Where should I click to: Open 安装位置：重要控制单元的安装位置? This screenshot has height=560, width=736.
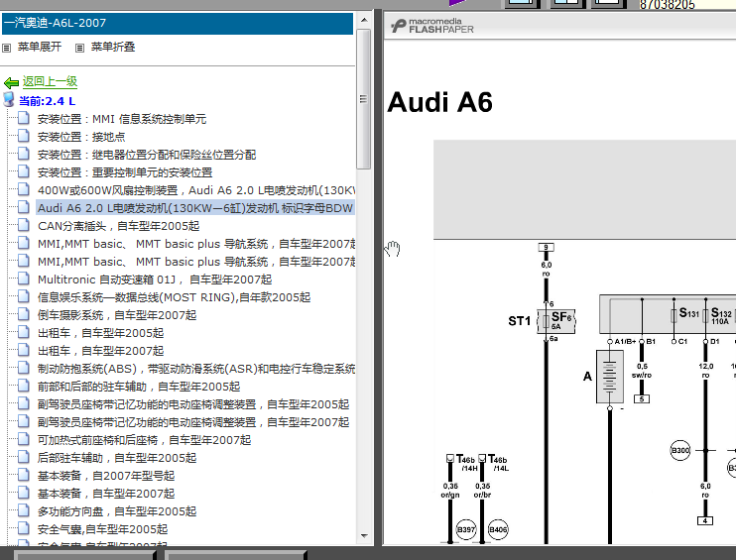point(125,172)
